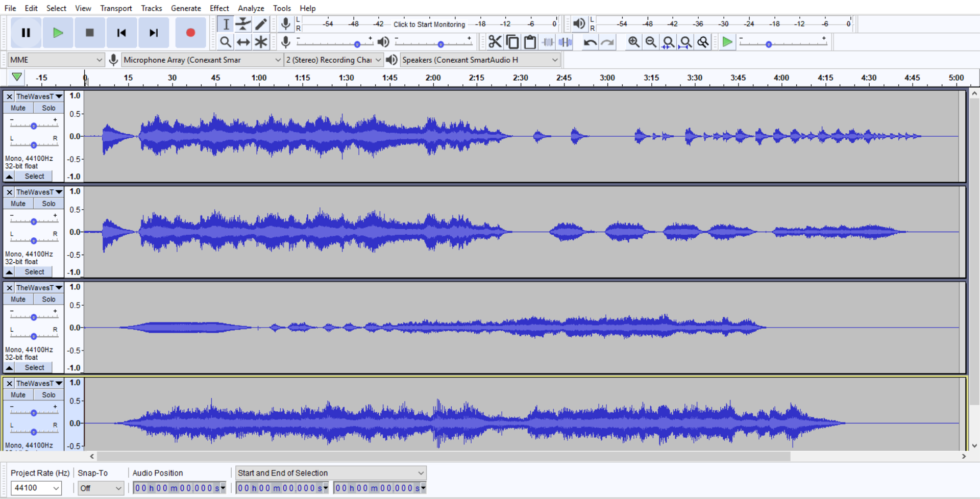Click the green timeline playhead pin icon
The height and width of the screenshot is (499, 980).
coord(17,77)
